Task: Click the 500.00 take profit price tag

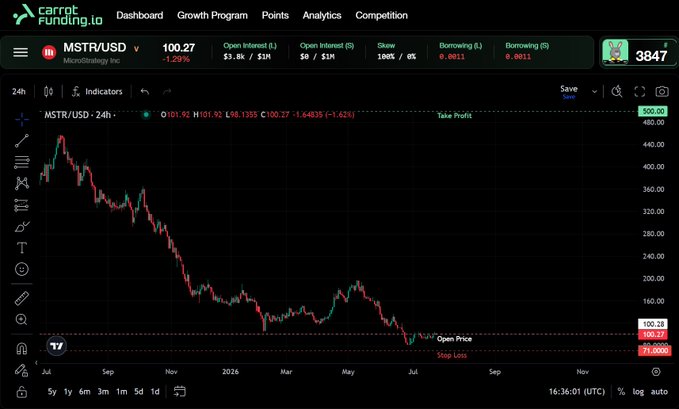Action: point(653,111)
